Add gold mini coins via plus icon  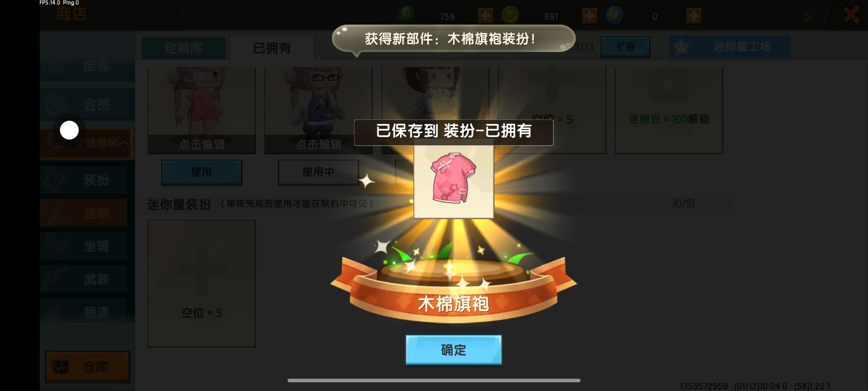590,16
